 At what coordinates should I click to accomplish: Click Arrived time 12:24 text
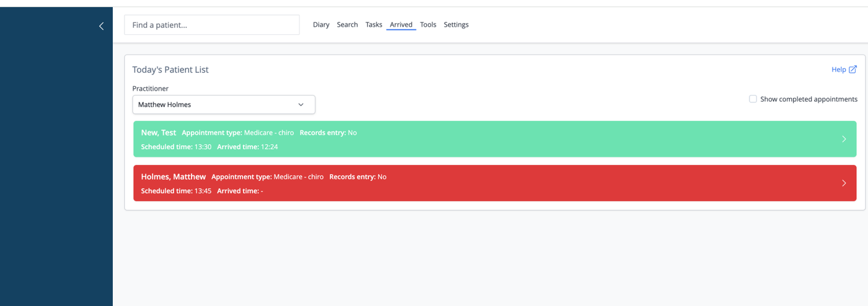pyautogui.click(x=247, y=147)
